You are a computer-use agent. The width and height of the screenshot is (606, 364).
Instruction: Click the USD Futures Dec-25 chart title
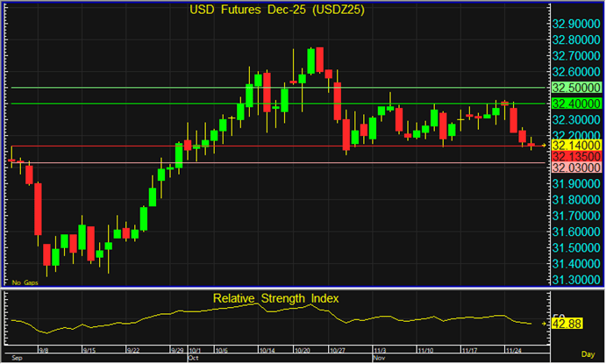[277, 11]
